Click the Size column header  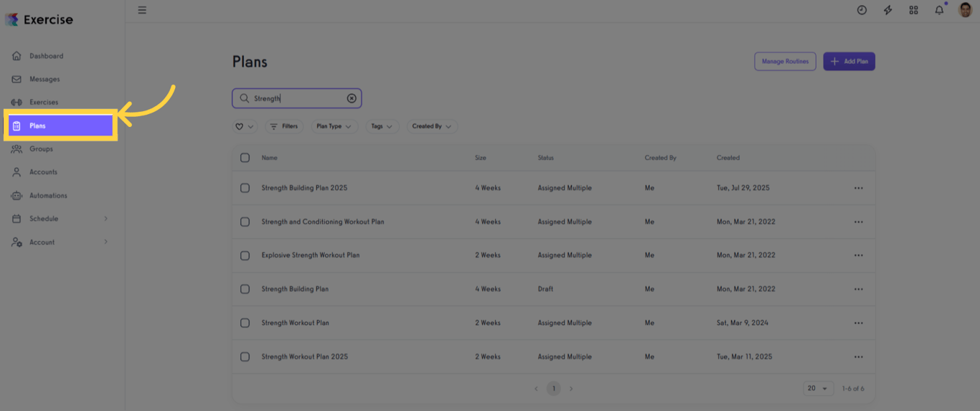pyautogui.click(x=481, y=158)
